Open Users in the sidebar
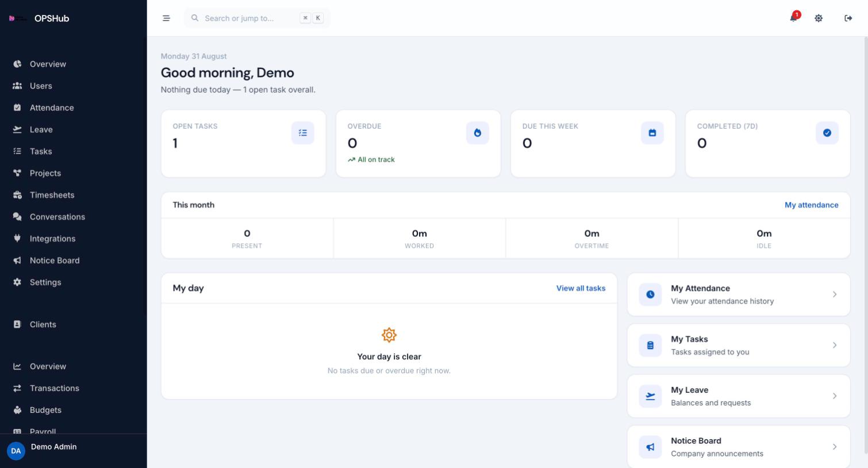This screenshot has height=468, width=868. (x=73, y=86)
